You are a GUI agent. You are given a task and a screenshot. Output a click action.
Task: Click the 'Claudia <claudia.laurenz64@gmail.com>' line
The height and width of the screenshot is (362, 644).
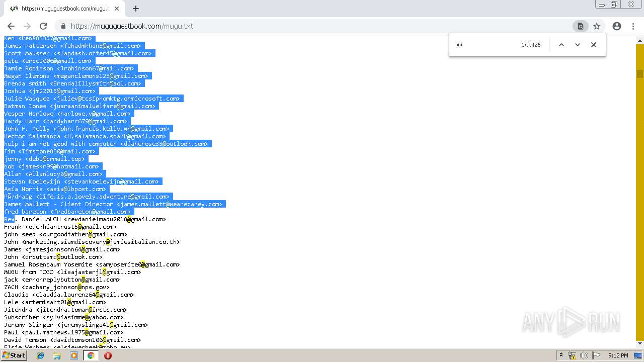(x=69, y=295)
